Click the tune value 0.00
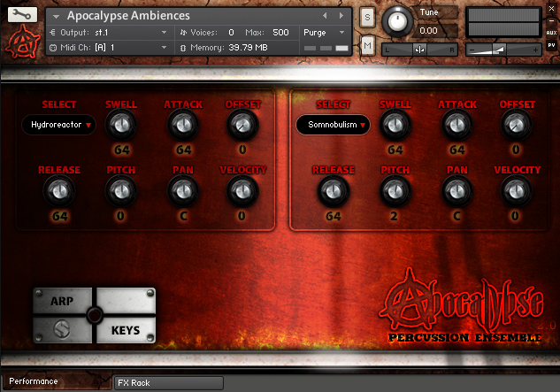Viewport: 560px width, 392px height. 428,31
